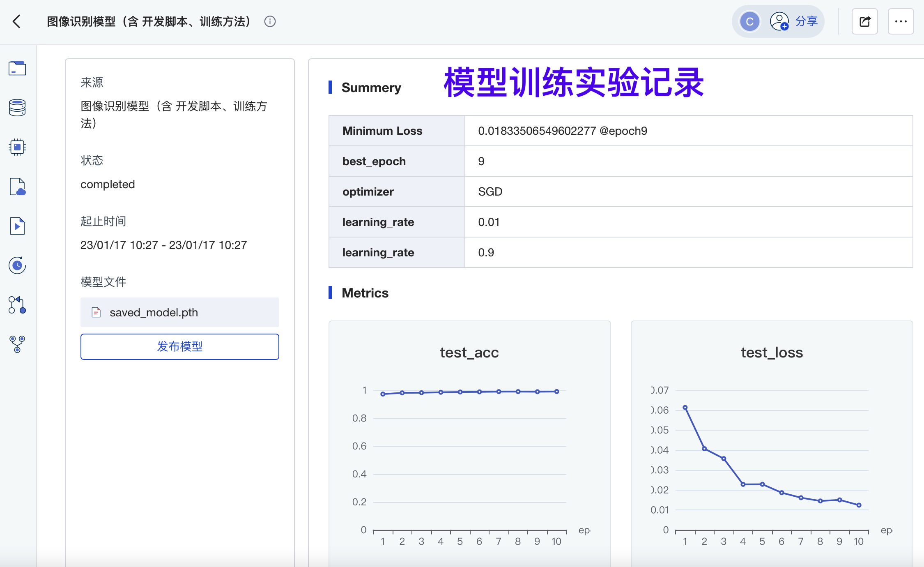
Task: Open the compute resources (chip) panel
Action: click(x=17, y=147)
